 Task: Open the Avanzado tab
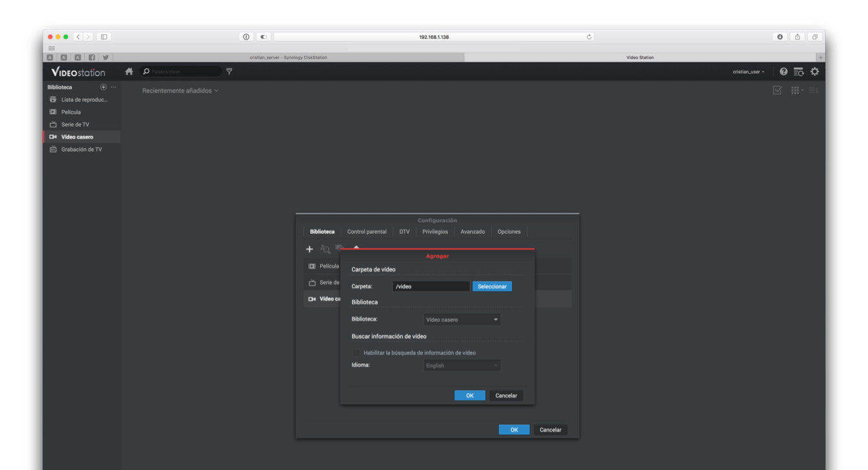473,231
